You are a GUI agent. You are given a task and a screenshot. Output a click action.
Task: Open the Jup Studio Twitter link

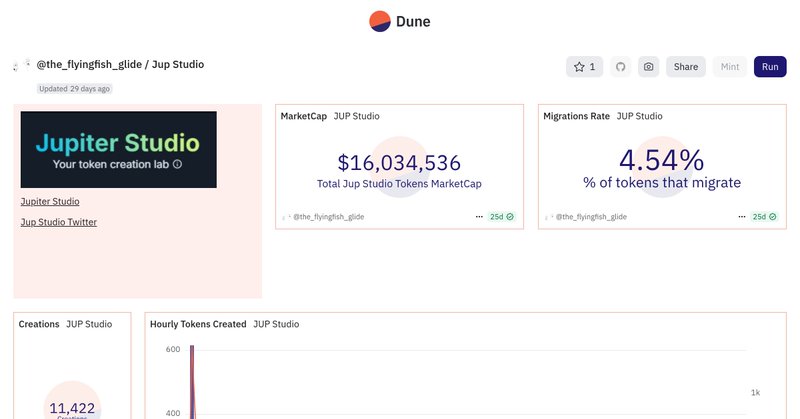click(x=59, y=222)
